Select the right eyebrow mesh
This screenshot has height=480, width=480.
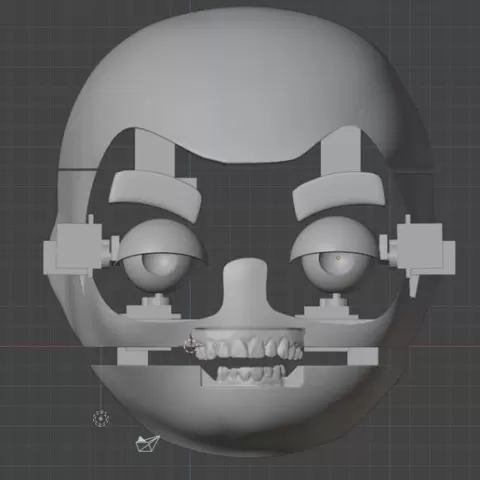(339, 194)
